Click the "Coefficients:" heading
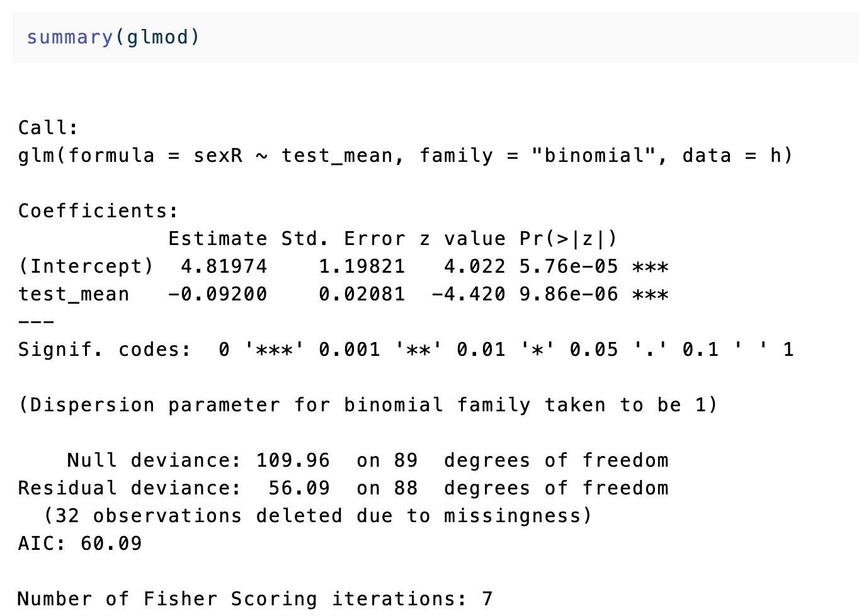859x616 pixels. click(98, 211)
